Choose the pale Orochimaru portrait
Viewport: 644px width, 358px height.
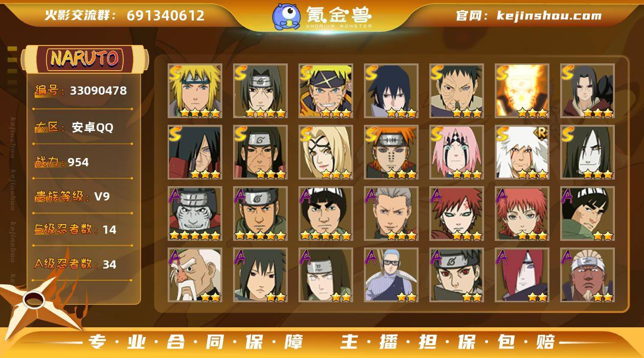[x=587, y=152]
